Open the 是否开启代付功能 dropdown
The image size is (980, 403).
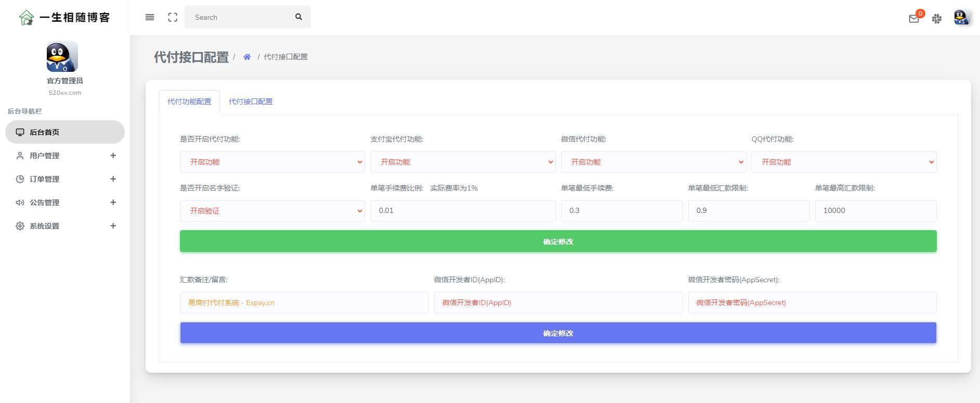273,162
